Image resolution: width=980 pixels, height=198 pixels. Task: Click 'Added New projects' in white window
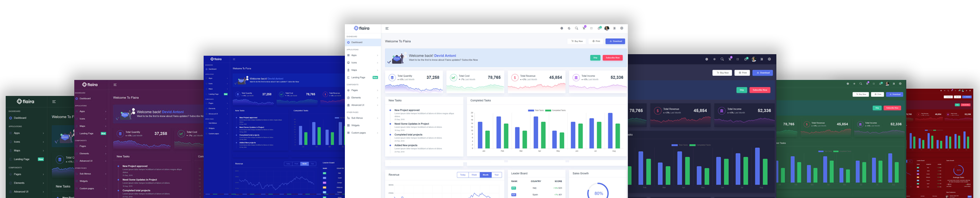point(406,145)
